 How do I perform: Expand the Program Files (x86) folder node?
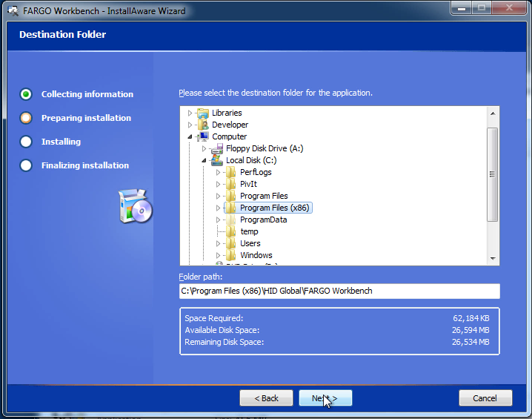coord(219,208)
